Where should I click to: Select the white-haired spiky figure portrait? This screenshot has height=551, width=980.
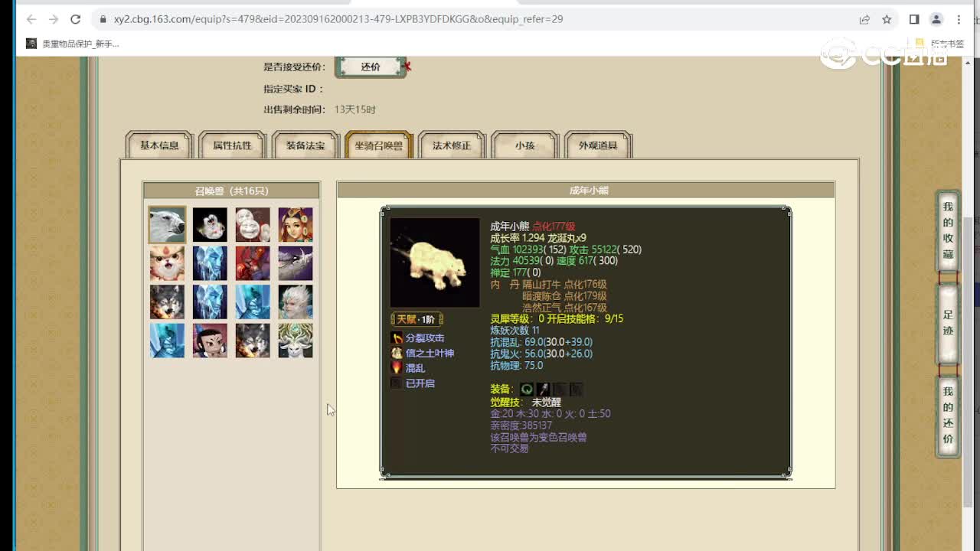(x=296, y=302)
